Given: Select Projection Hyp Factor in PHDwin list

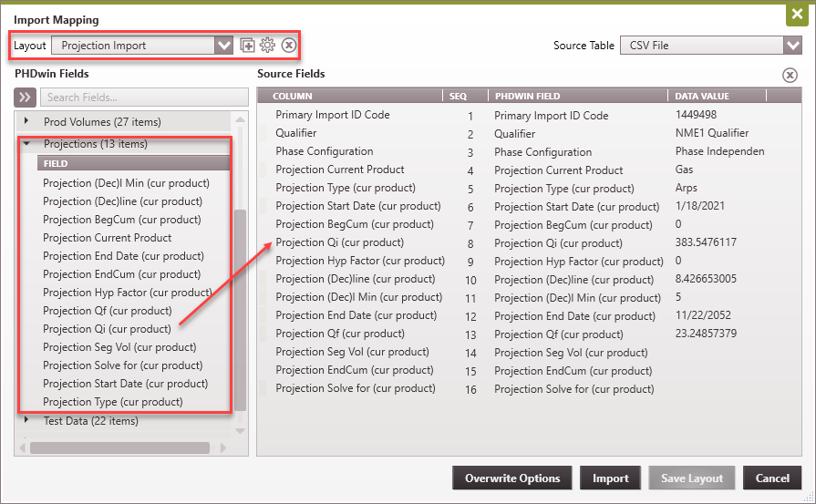Looking at the screenshot, I should (x=128, y=293).
